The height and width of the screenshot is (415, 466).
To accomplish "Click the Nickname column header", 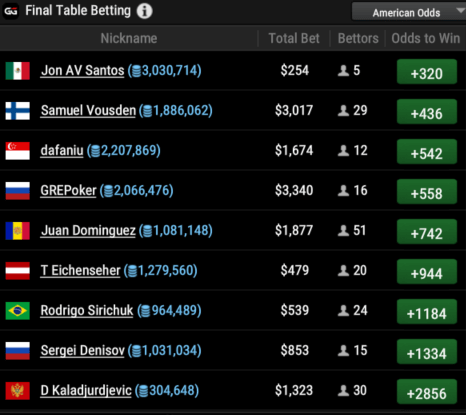I will (x=129, y=38).
